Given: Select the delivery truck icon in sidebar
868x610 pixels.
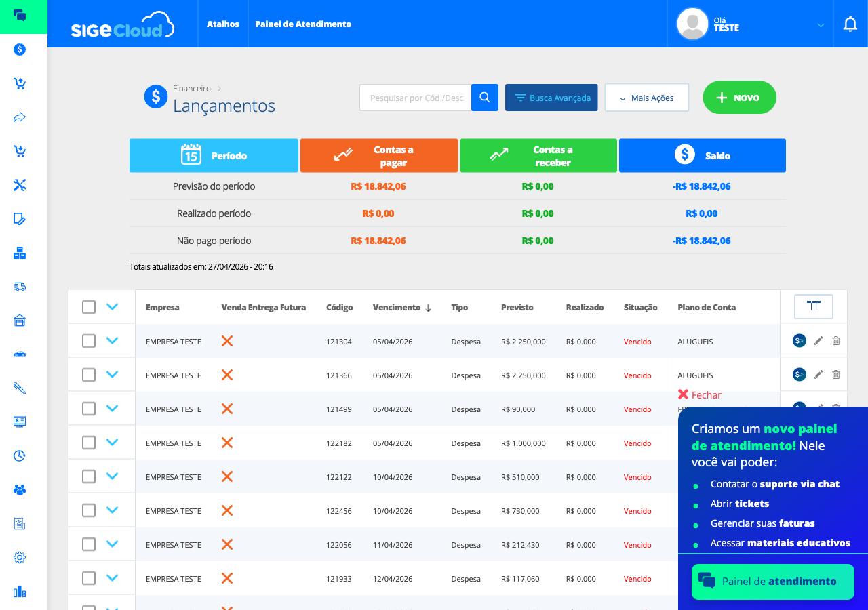Looking at the screenshot, I should pos(19,287).
